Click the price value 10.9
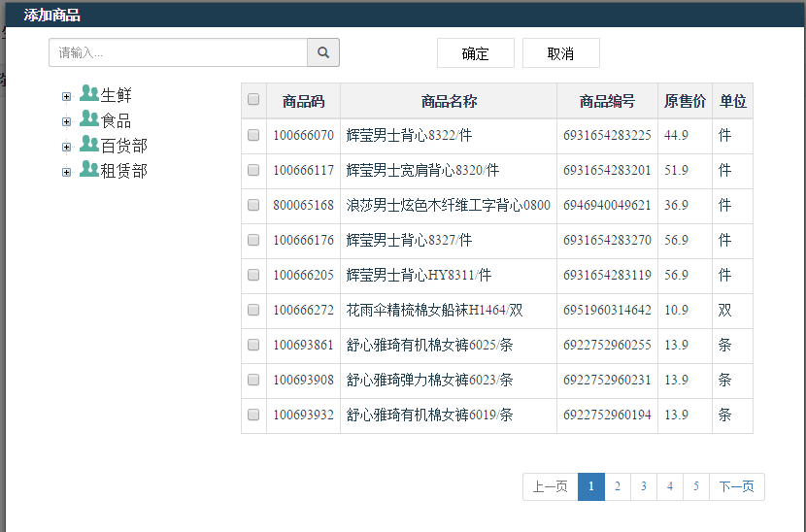 pyautogui.click(x=676, y=310)
